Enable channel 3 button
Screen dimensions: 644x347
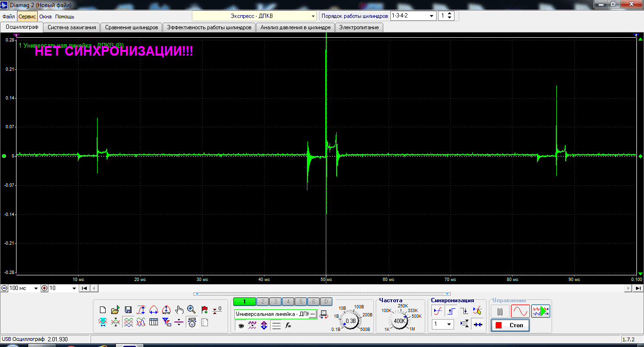pyautogui.click(x=275, y=302)
